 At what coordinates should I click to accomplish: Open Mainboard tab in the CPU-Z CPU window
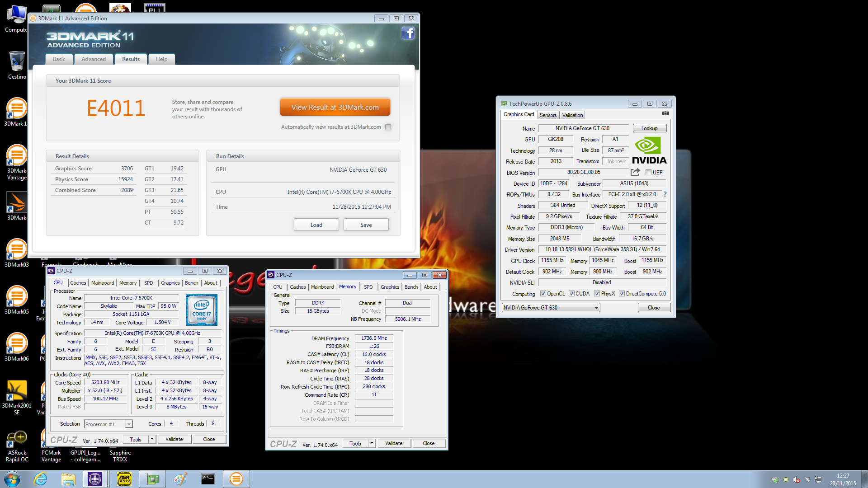click(103, 283)
